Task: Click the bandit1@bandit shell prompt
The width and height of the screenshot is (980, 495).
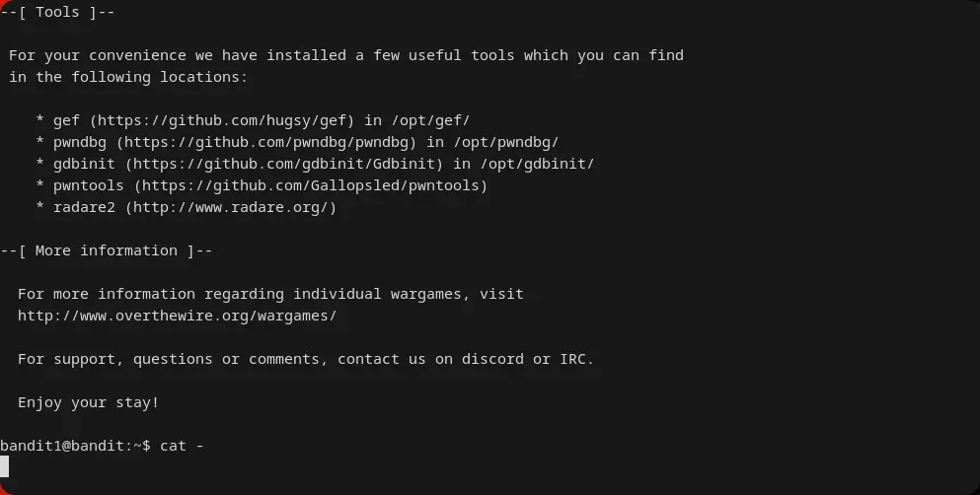Action: coord(75,446)
